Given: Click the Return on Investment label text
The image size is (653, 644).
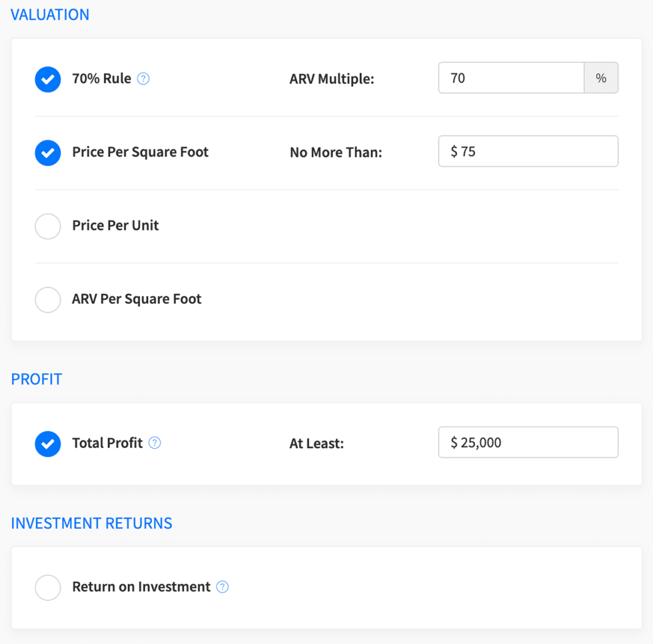Looking at the screenshot, I should click(x=141, y=587).
